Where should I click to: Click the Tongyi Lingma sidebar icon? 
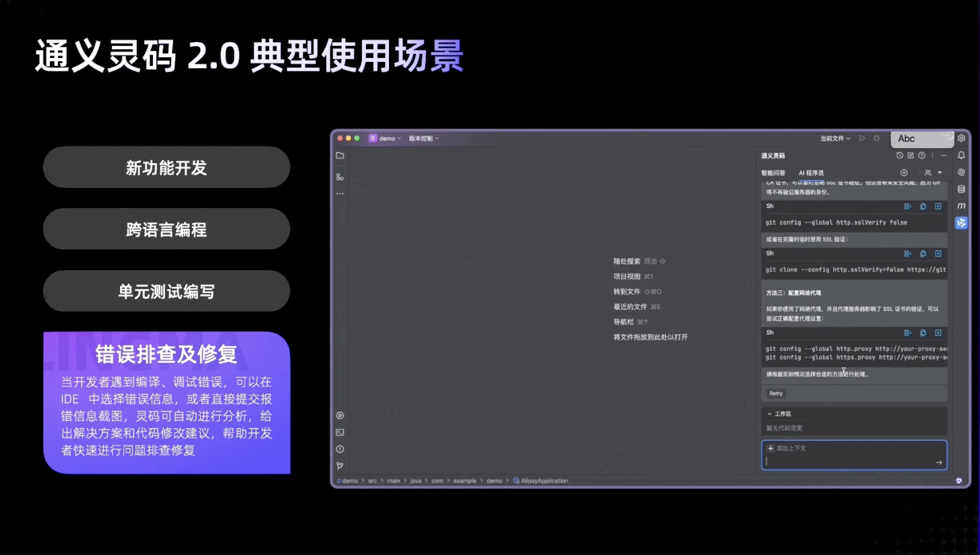point(961,223)
